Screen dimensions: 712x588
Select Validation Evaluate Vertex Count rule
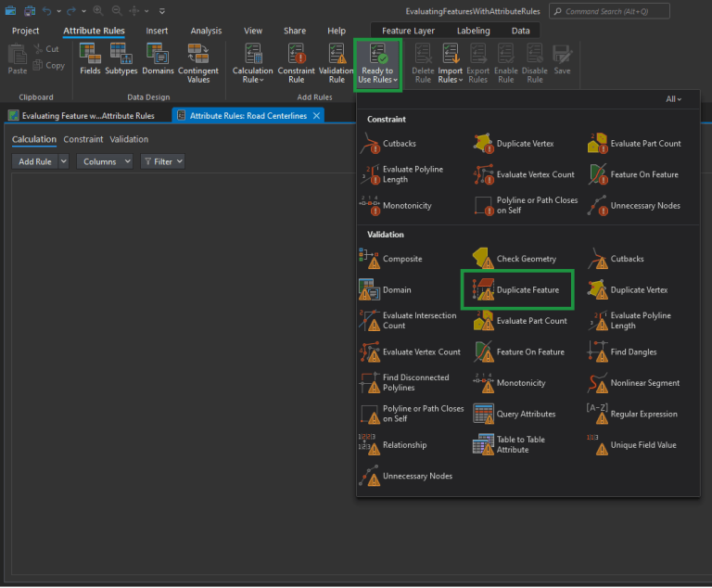[x=410, y=352]
